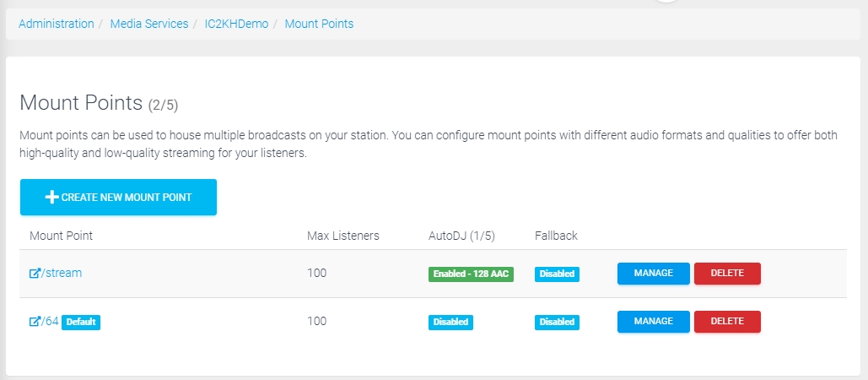Click plus icon on Create New Mount Point
Image resolution: width=868 pixels, height=380 pixels.
(x=51, y=198)
